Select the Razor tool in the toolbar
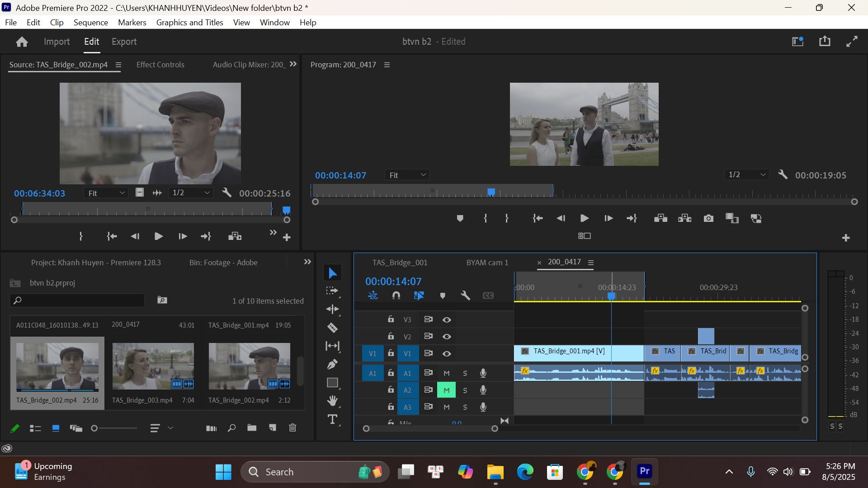 click(x=332, y=328)
